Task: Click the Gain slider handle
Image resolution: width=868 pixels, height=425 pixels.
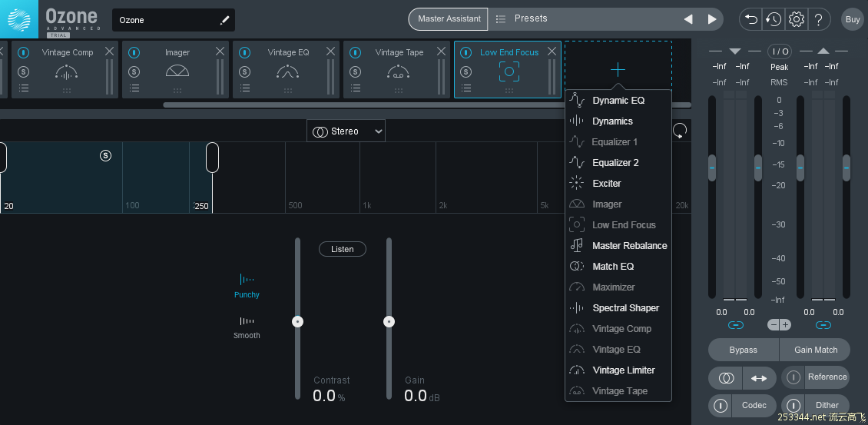Action: 389,321
